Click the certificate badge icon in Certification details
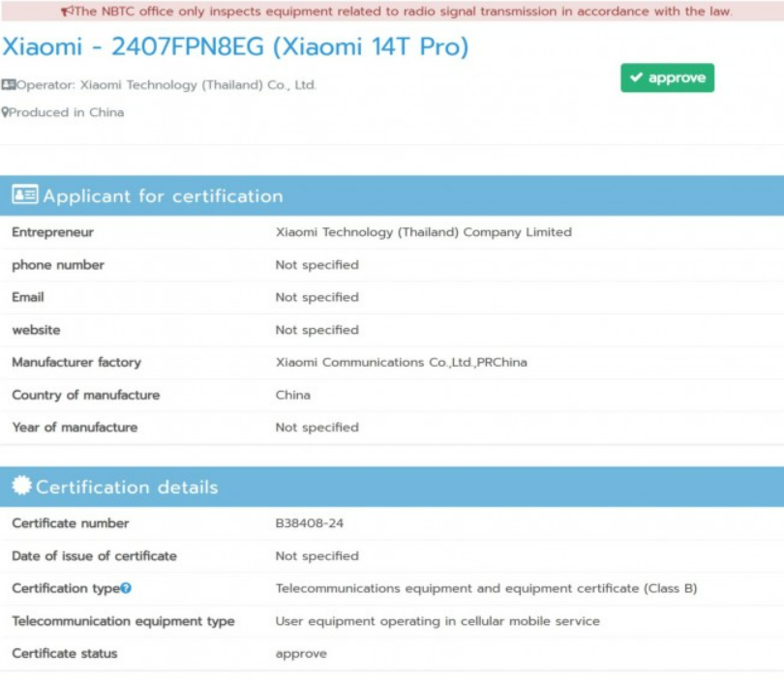This screenshot has width=784, height=681. click(21, 486)
